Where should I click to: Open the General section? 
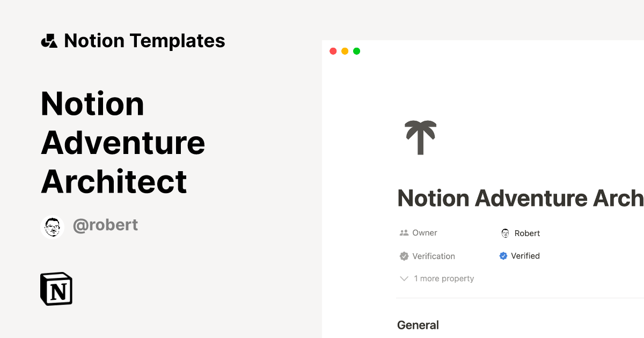[418, 325]
